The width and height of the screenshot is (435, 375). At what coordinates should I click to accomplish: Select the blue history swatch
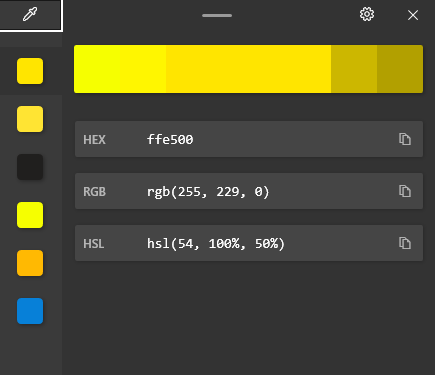coord(30,311)
